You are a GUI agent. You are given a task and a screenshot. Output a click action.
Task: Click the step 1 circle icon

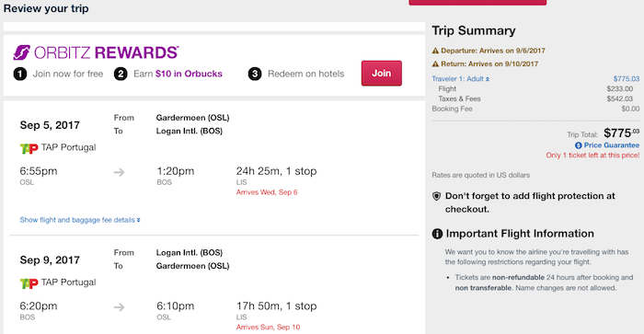pos(20,74)
